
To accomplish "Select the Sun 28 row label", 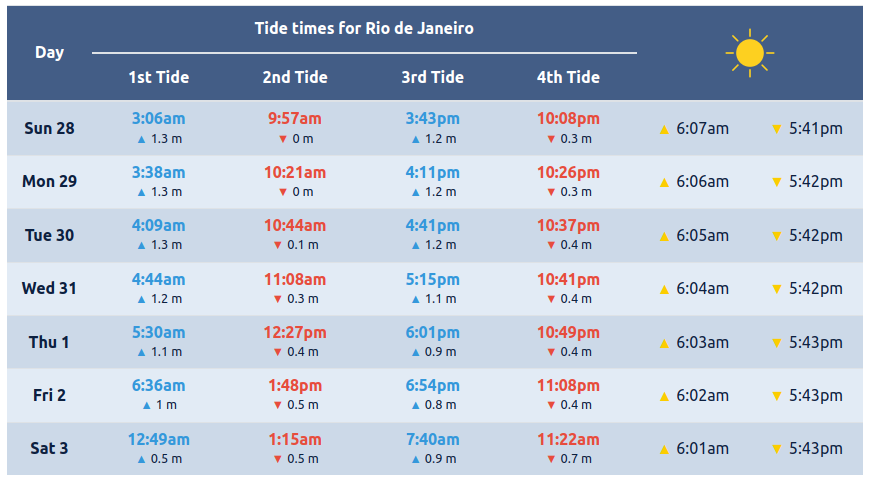I will coord(49,128).
